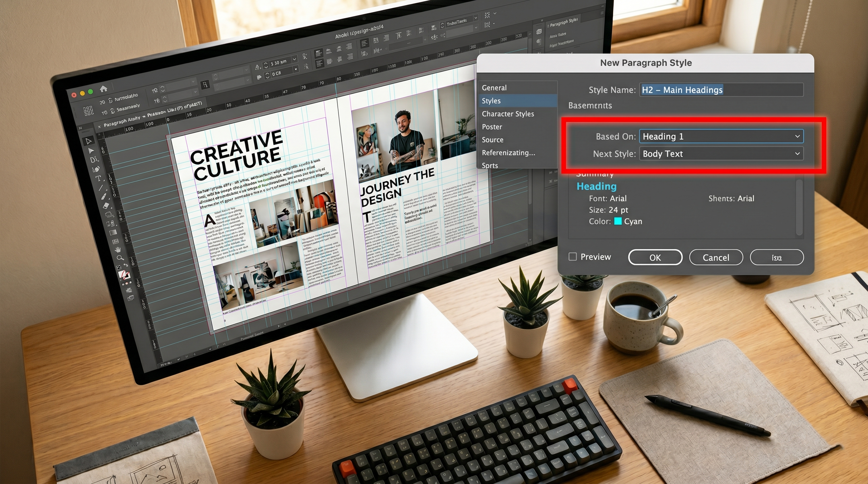The image size is (868, 484).
Task: Select the Eraser tool in the toolbox
Action: 106,205
